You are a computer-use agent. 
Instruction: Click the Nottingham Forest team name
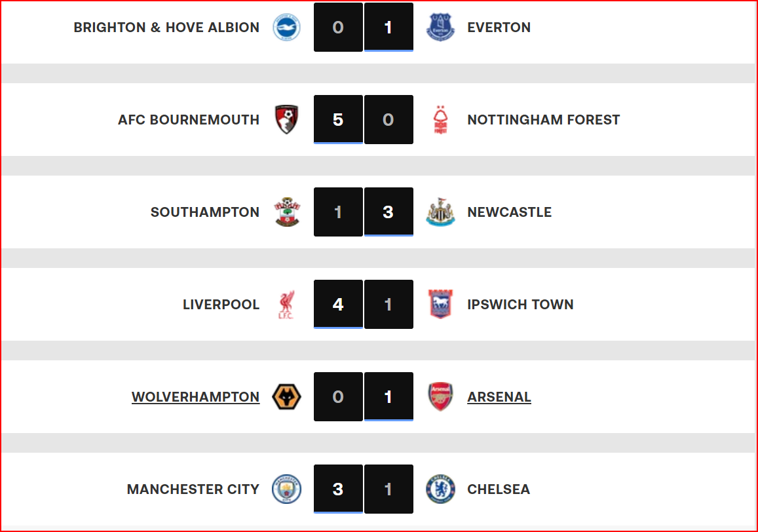(543, 120)
